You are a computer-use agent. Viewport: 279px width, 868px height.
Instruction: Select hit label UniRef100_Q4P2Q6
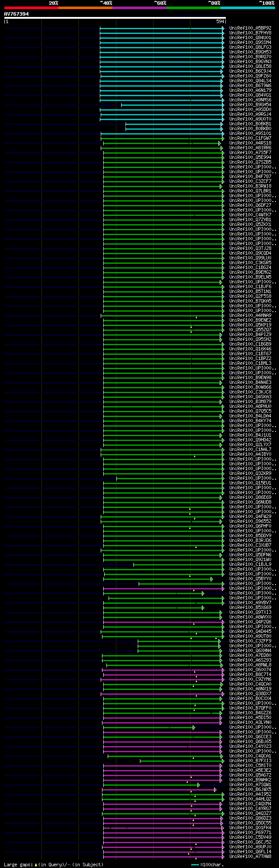coord(250,622)
